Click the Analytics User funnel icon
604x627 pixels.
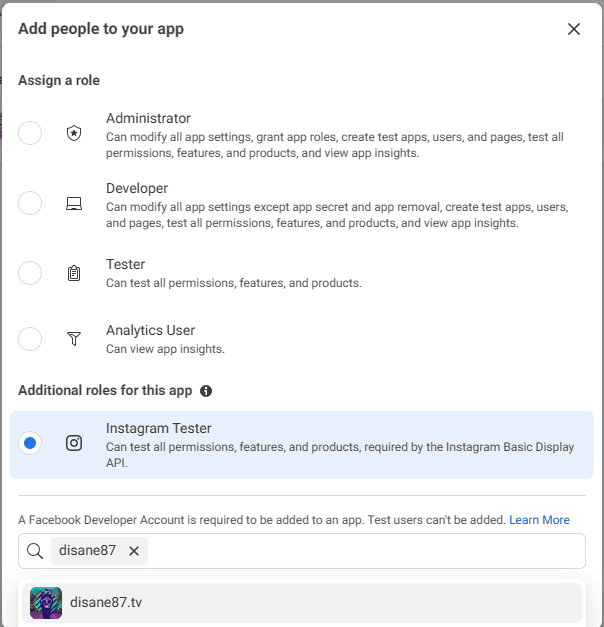74,339
